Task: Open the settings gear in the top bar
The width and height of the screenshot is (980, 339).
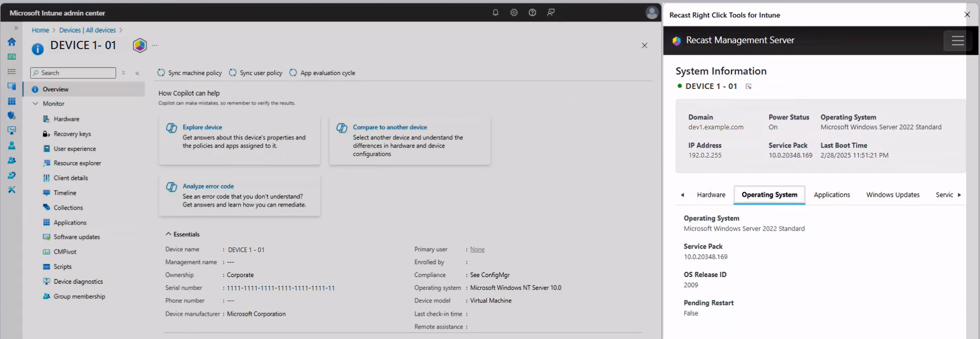Action: point(514,13)
